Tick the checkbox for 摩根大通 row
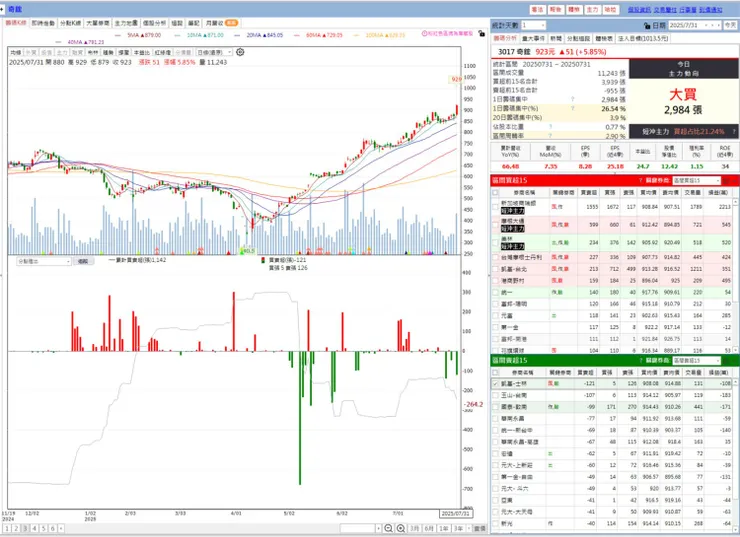This screenshot has width=740, height=537. pyautogui.click(x=495, y=225)
